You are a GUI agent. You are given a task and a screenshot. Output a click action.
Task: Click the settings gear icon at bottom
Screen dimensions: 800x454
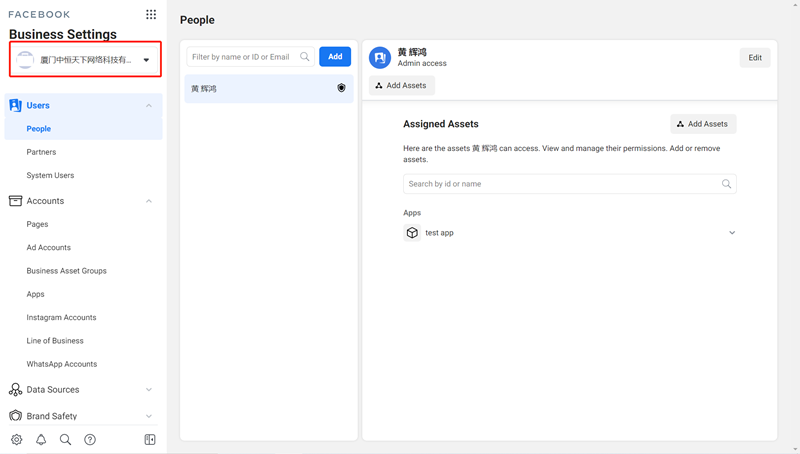(x=17, y=440)
